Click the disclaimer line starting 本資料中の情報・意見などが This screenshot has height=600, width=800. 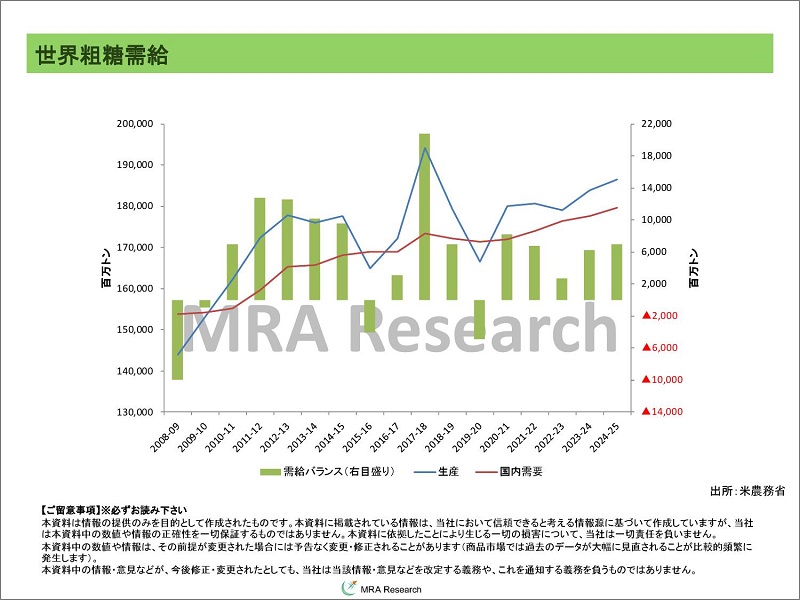369,570
